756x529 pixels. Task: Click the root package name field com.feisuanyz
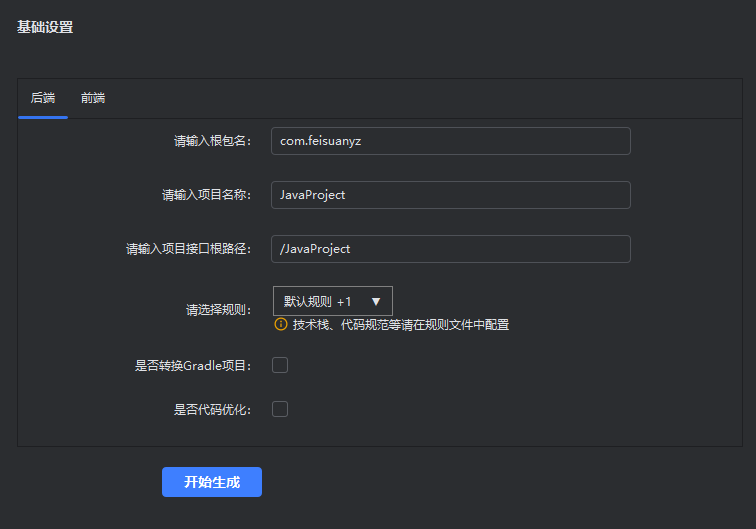(450, 141)
